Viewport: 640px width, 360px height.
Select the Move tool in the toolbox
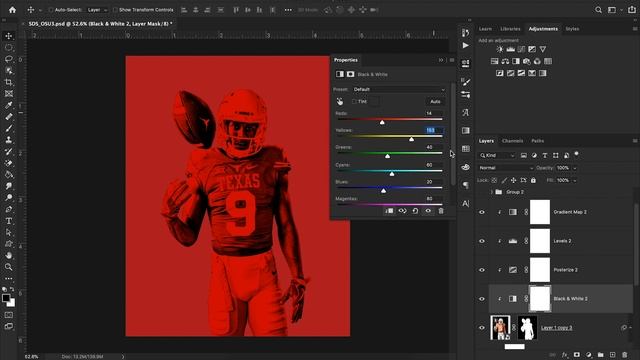click(9, 36)
